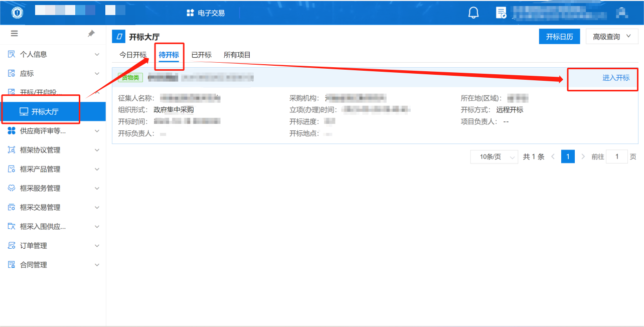Screen dimensions: 644x327
Task: Expand the 框采产品管理 chevron
Action: 97,169
